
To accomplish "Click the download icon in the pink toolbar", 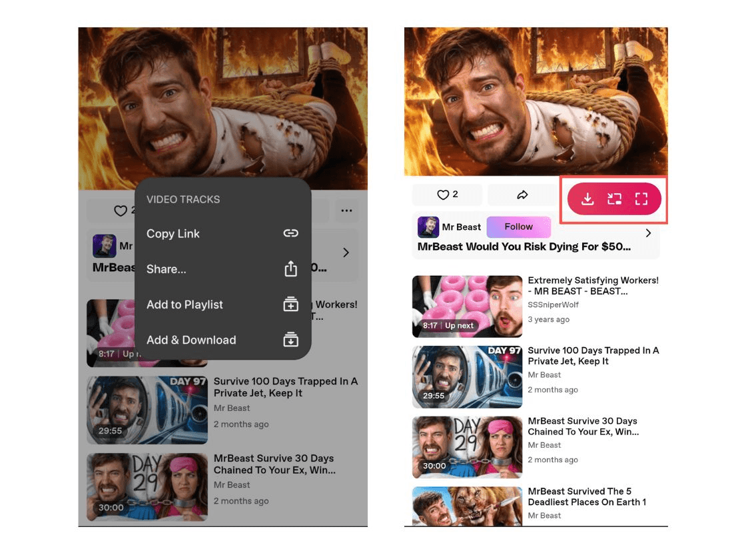I will coord(587,199).
